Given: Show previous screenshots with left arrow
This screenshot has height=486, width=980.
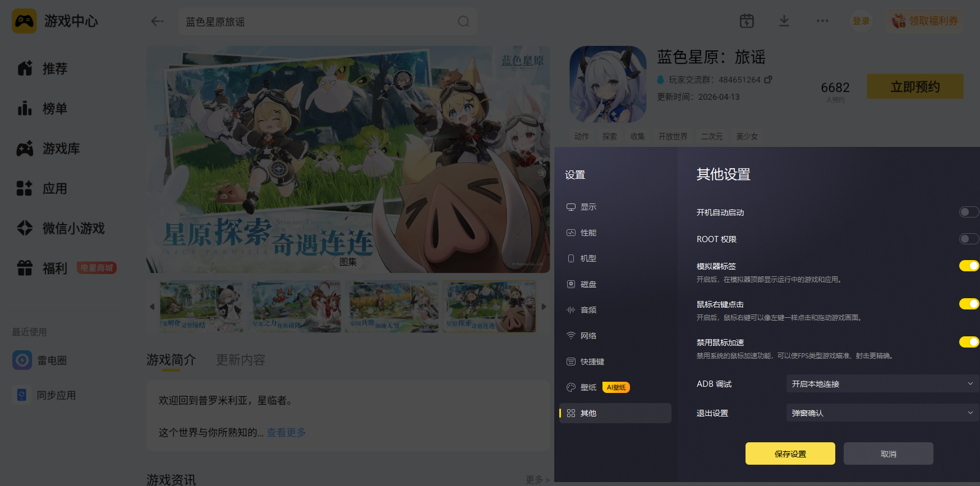Looking at the screenshot, I should click(x=151, y=307).
